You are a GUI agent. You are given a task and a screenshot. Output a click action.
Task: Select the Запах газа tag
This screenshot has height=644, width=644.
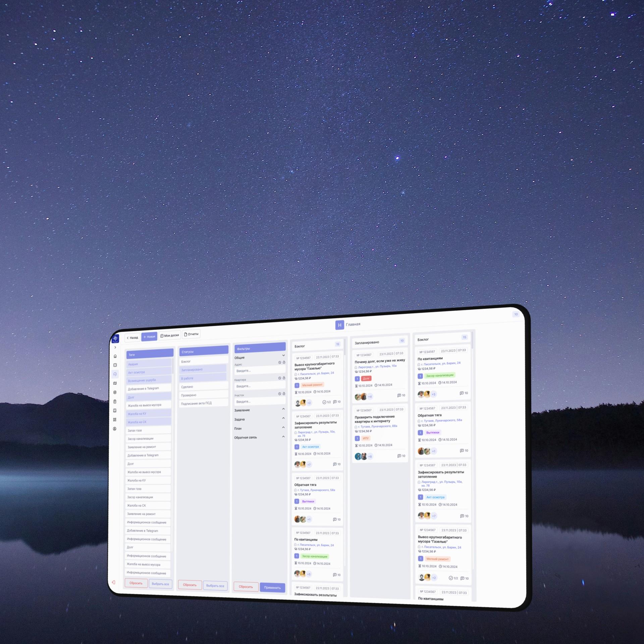click(x=148, y=430)
